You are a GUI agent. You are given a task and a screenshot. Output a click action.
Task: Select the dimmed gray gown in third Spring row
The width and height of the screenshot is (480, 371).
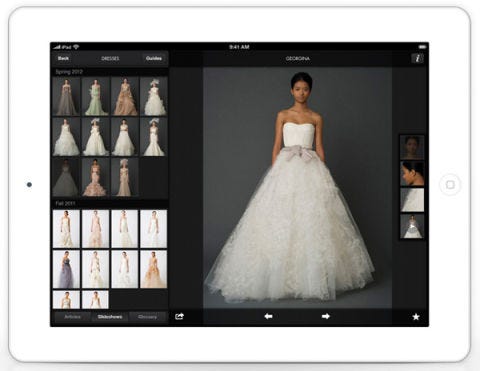coord(66,177)
